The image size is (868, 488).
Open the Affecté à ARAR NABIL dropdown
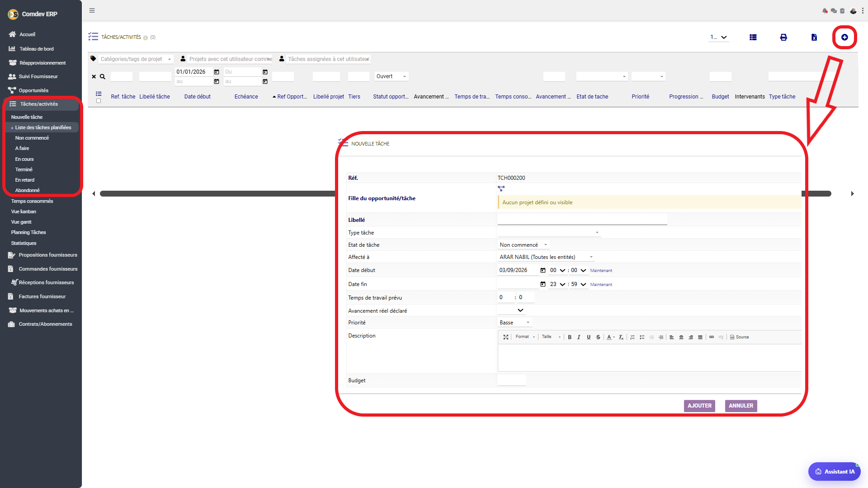(x=546, y=257)
